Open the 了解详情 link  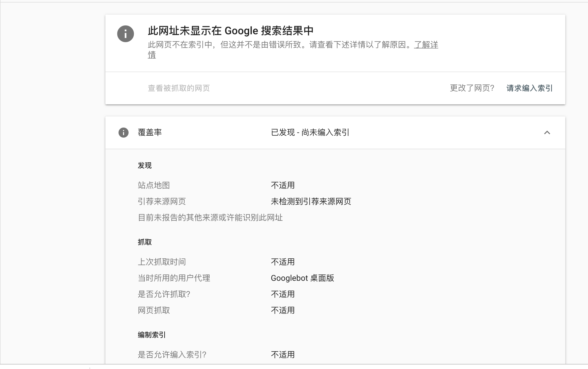[x=426, y=45]
